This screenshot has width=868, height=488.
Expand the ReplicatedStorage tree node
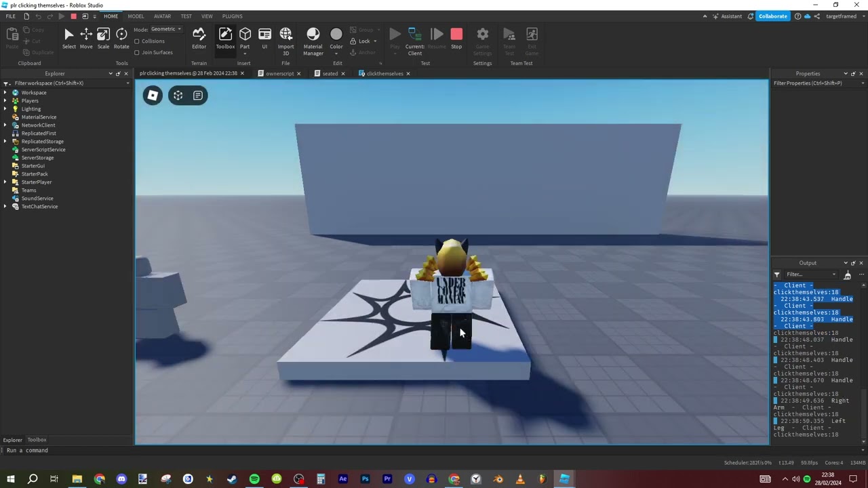[5, 142]
